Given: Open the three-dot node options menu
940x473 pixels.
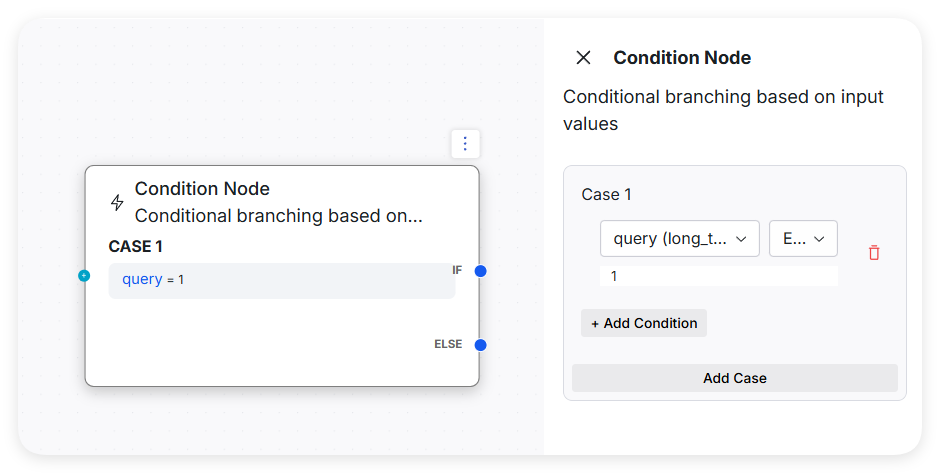Looking at the screenshot, I should point(465,144).
